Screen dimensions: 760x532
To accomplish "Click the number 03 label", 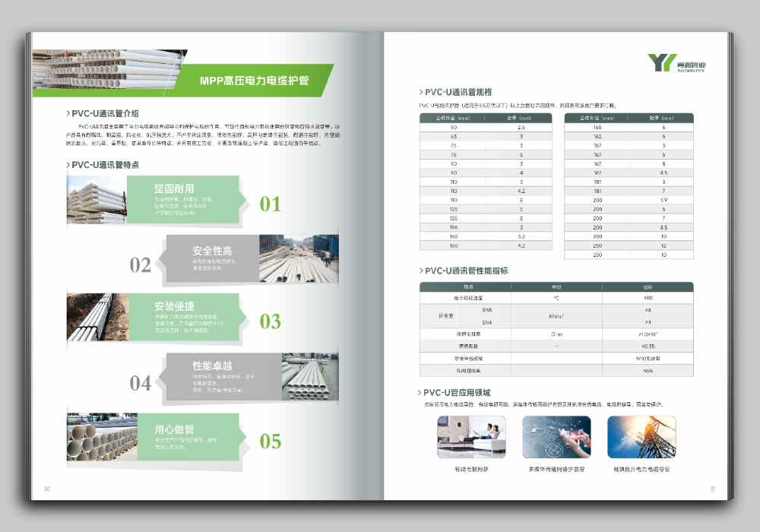I will tap(270, 321).
